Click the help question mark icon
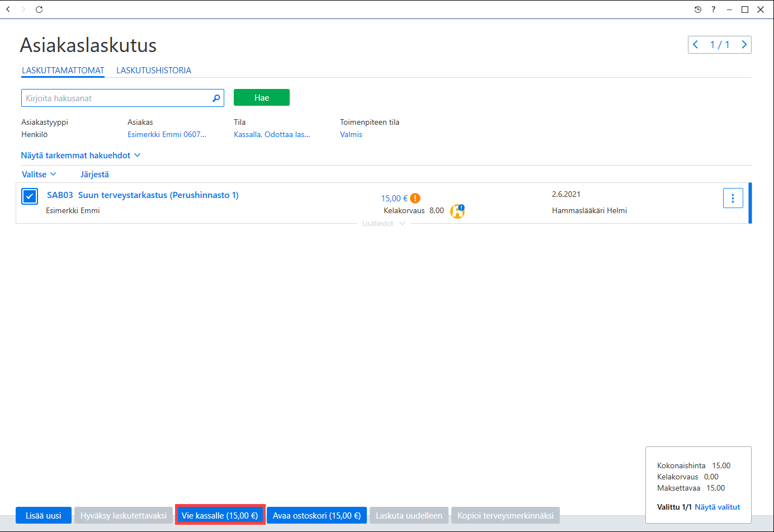 713,10
